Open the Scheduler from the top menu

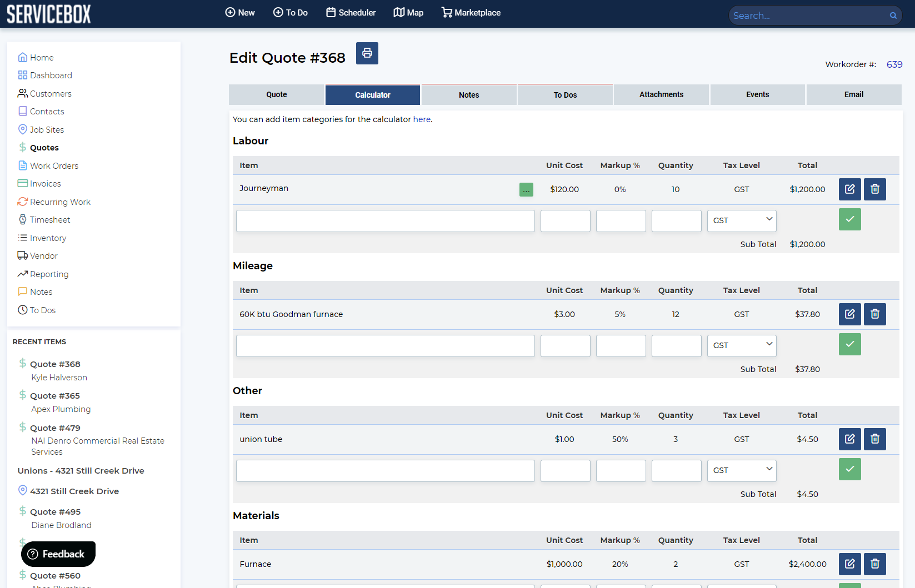(351, 13)
